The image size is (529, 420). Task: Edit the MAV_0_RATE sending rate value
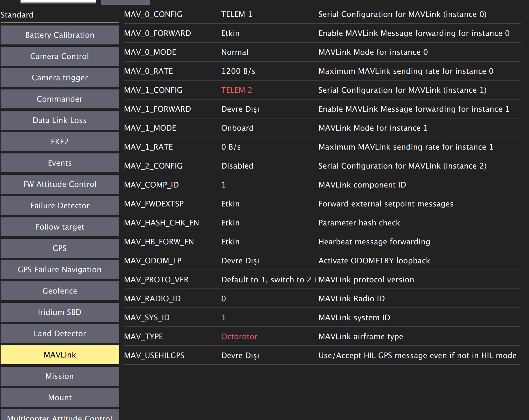[237, 71]
